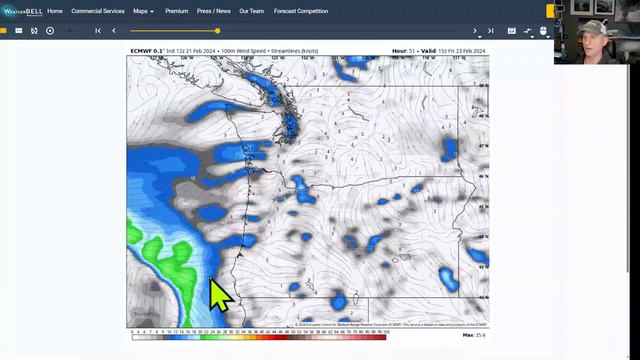Click the 'Max: 25.6' value text

[x=474, y=335]
